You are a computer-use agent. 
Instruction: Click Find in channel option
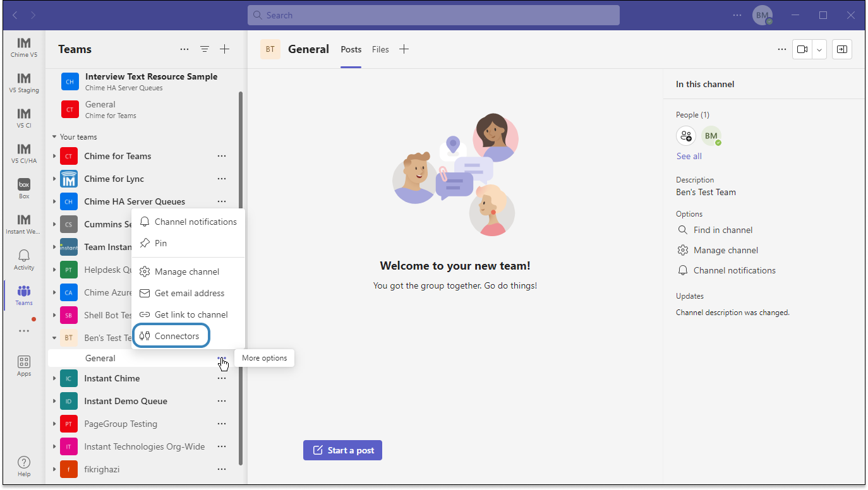714,230
